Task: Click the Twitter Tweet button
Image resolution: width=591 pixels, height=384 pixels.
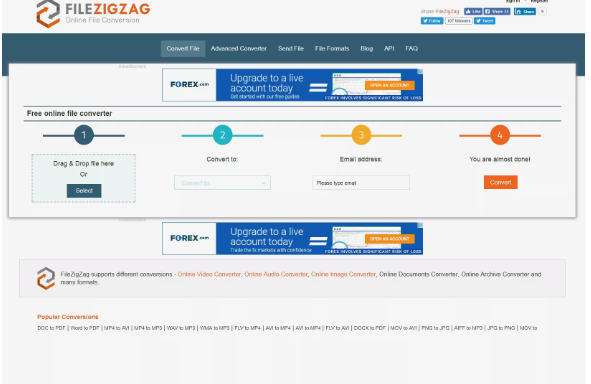Action: pos(484,21)
